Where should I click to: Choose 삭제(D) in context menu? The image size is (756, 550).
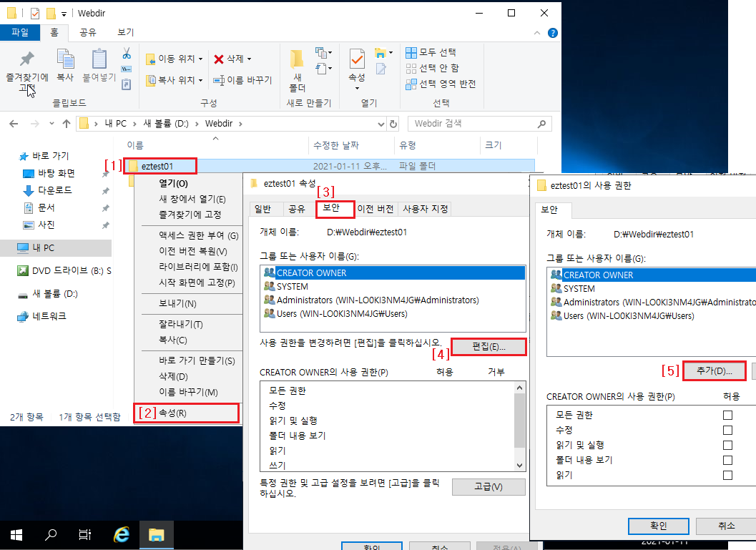(174, 376)
